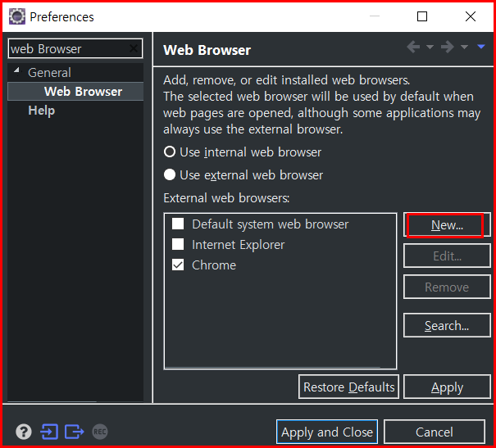Uncheck the Chrome checkbox
Image resolution: width=496 pixels, height=448 pixels.
click(x=178, y=265)
